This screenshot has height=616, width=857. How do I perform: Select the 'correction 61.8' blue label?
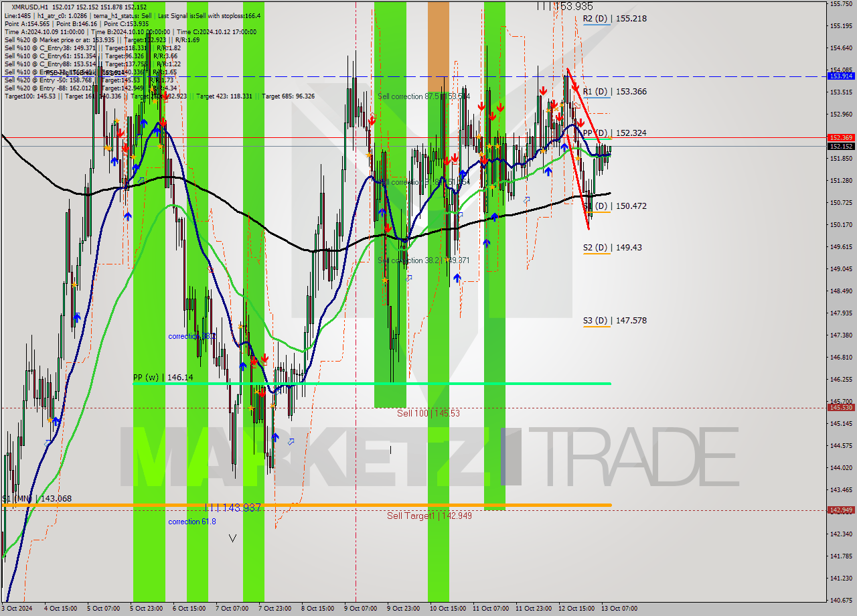192,522
